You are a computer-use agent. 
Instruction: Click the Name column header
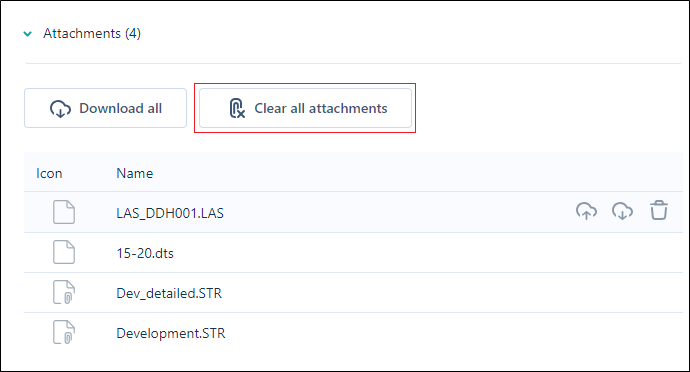click(x=135, y=173)
